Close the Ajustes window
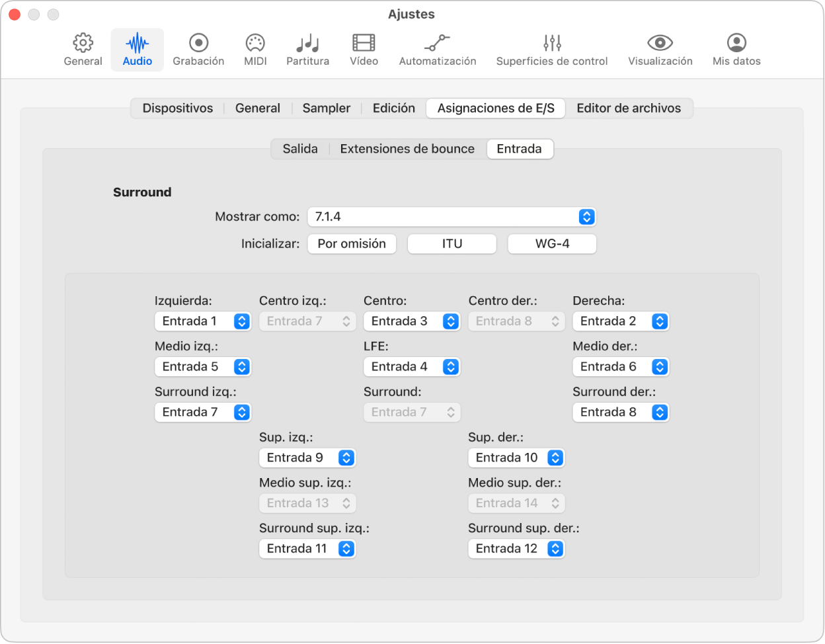 pos(15,15)
